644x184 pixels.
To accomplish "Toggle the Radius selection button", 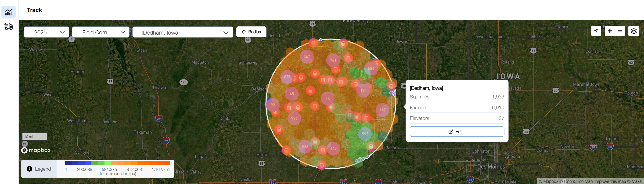I will coord(251,32).
